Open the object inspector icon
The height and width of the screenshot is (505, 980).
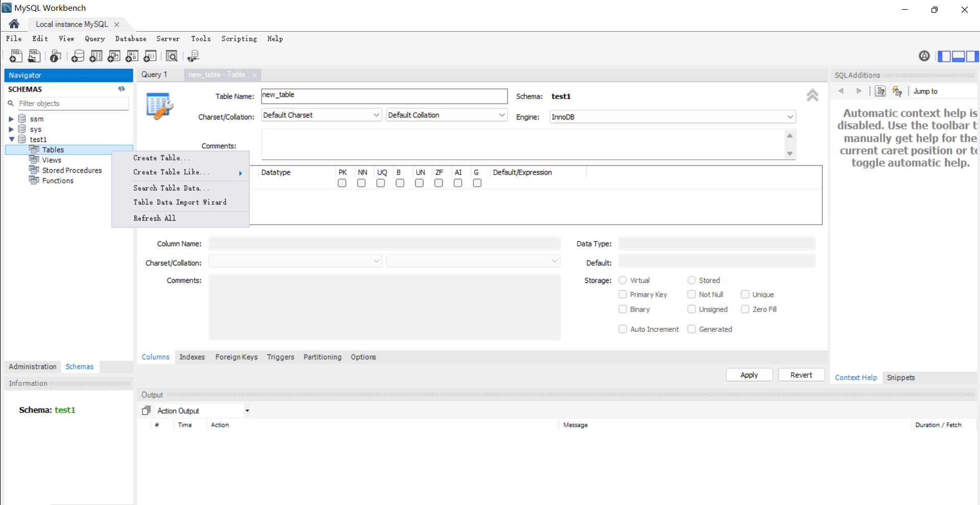pyautogui.click(x=56, y=56)
